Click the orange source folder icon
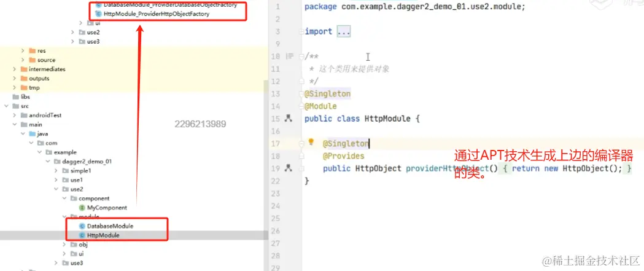Viewport: 644px width, 271px height. pos(33,60)
